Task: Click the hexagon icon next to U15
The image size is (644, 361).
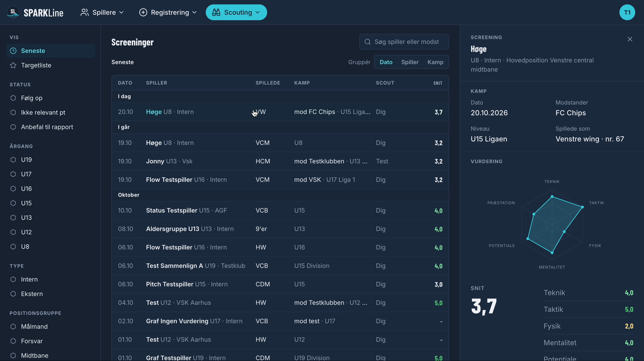Action: 13,203
